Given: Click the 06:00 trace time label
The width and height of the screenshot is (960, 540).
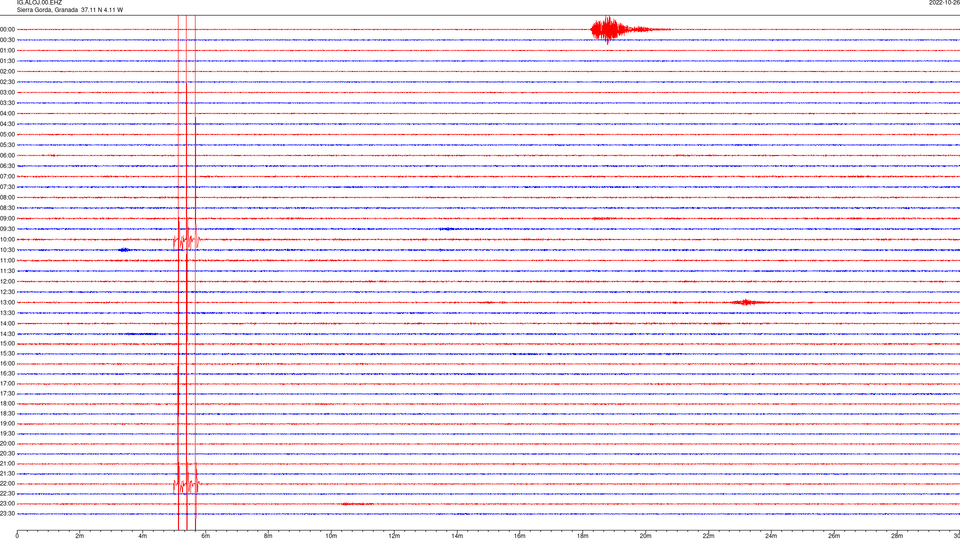Looking at the screenshot, I should tap(8, 156).
